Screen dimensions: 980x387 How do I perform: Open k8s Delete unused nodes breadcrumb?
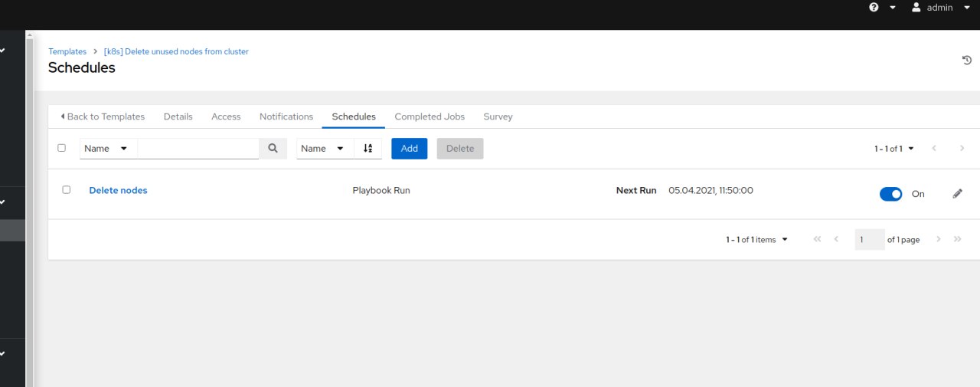coord(176,51)
